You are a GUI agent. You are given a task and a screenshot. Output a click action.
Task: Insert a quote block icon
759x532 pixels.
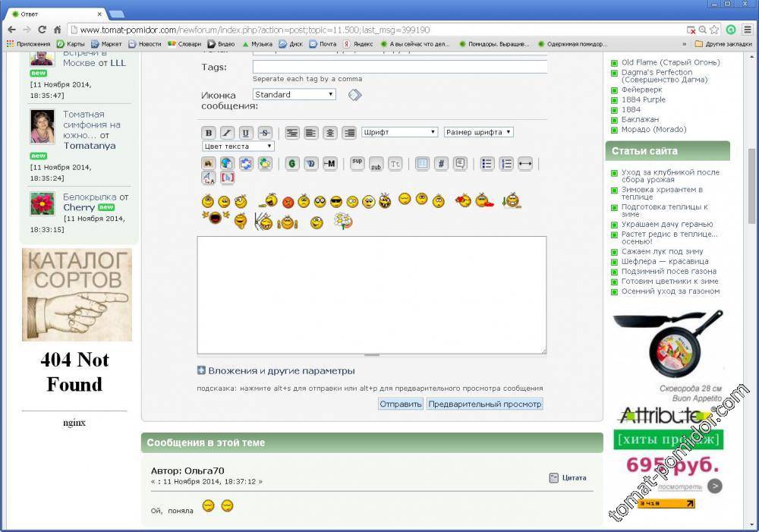(460, 163)
